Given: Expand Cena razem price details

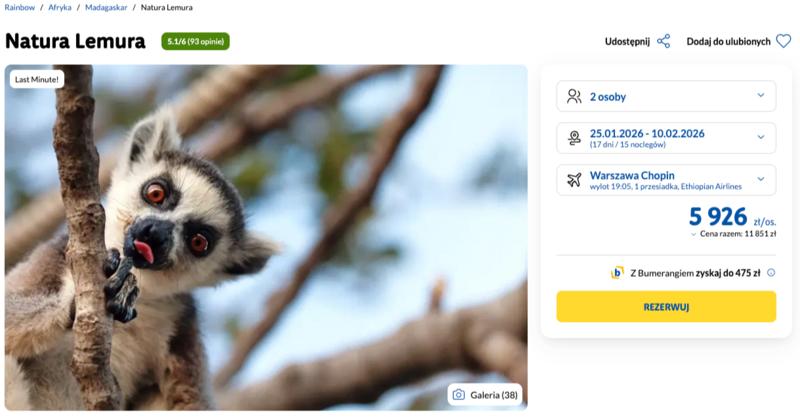Looking at the screenshot, I should pos(694,234).
